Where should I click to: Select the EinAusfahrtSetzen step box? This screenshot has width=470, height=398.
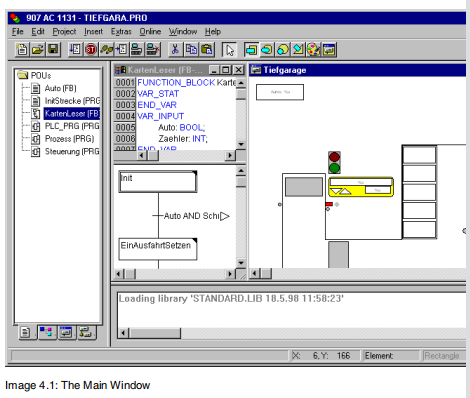(158, 249)
